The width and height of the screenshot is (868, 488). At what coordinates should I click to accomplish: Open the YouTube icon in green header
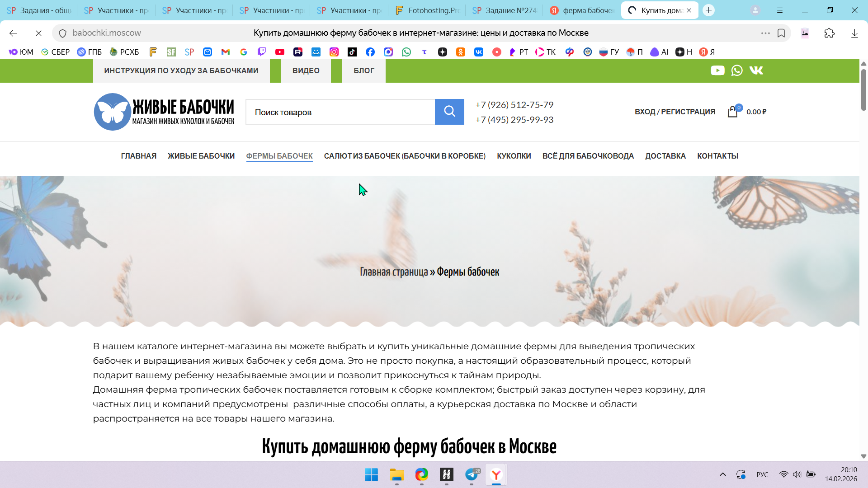click(717, 70)
